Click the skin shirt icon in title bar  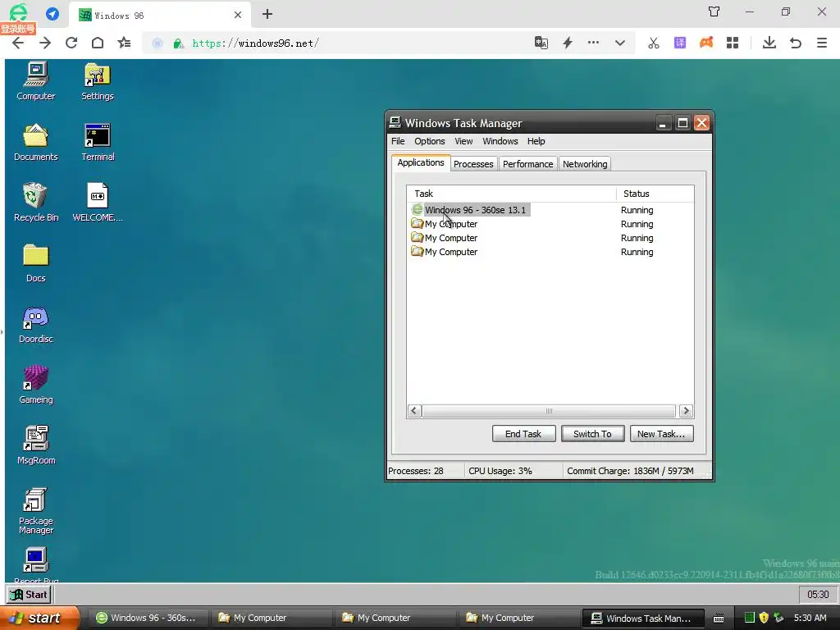tap(714, 11)
